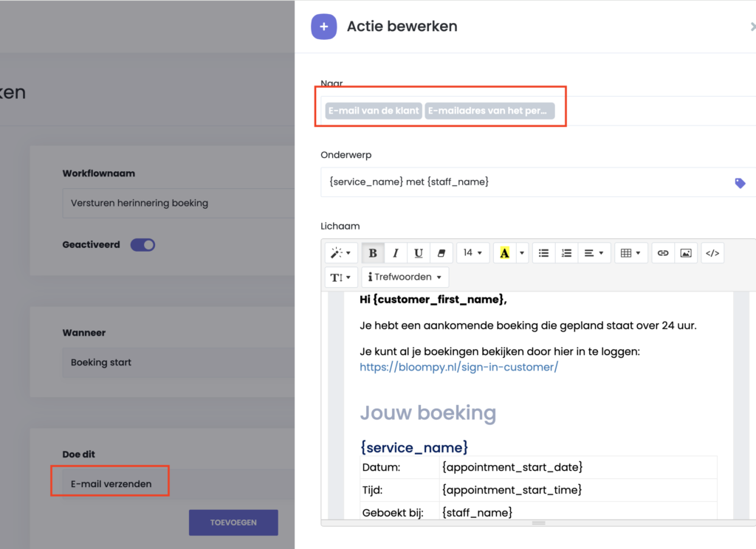Open the magic wand style menu

click(340, 253)
